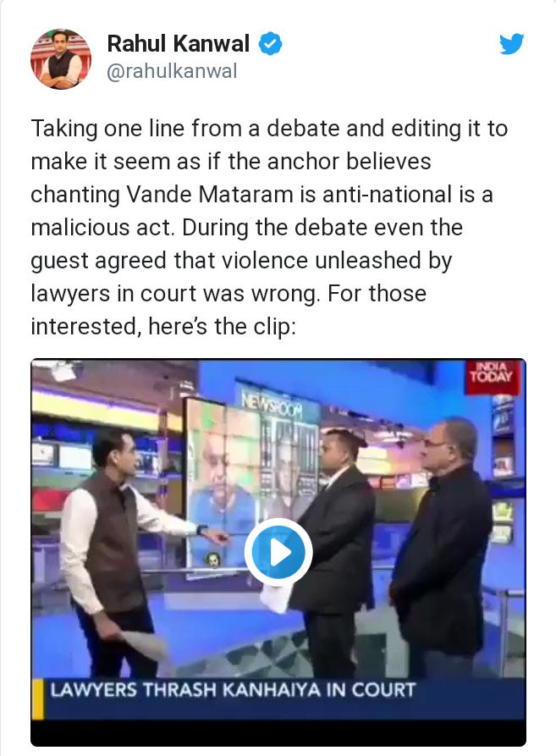This screenshot has height=756, width=556.
Task: Open the @rahulkanwal handle link
Action: pos(172,71)
